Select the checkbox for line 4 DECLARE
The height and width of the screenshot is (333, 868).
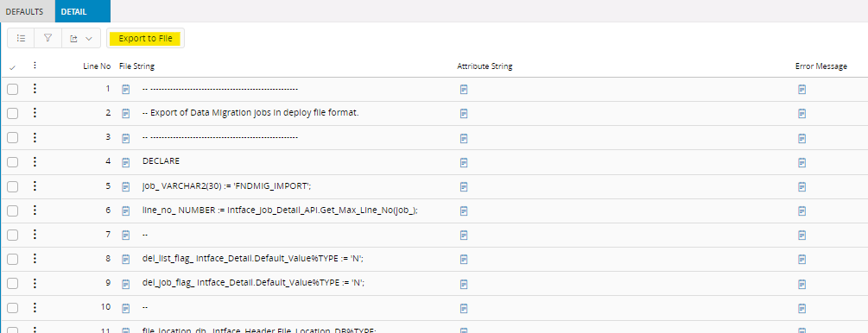(x=13, y=162)
